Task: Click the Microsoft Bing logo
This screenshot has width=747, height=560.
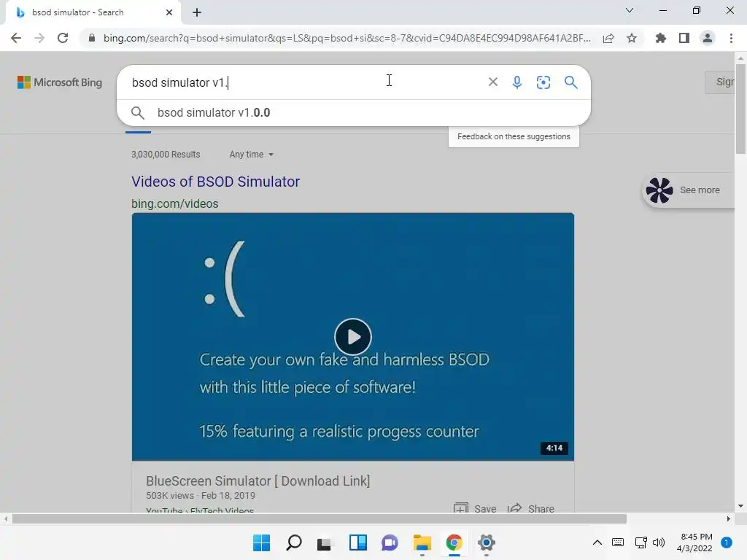Action: click(60, 82)
